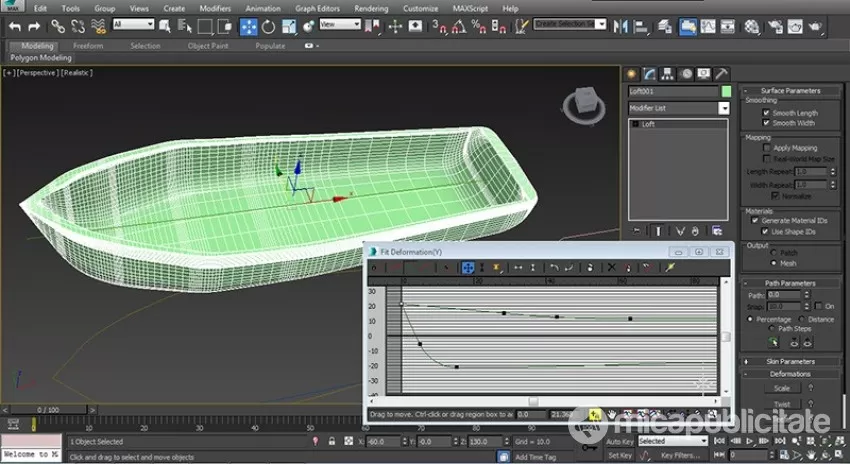The width and height of the screenshot is (850, 464).
Task: Open the Graph Editors menu
Action: pos(317,8)
